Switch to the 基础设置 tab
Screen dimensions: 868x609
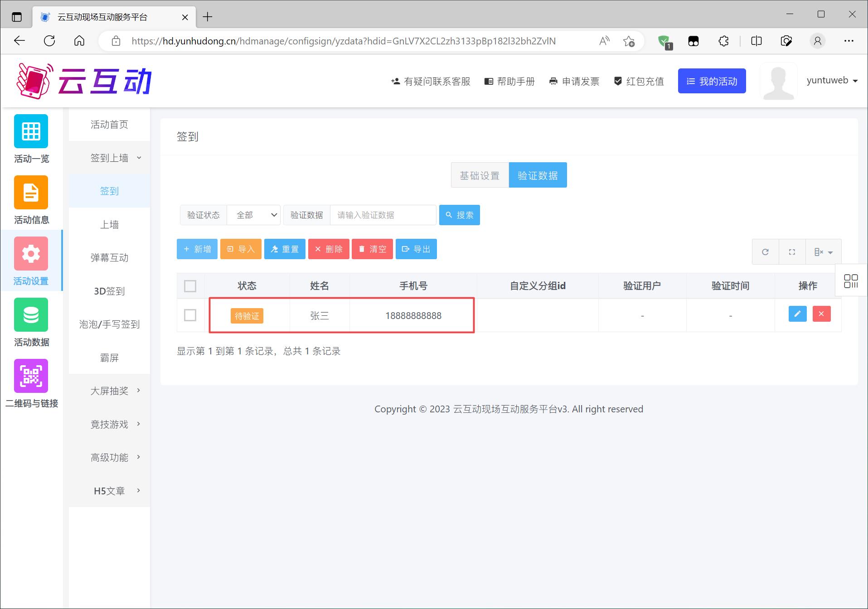pos(480,175)
